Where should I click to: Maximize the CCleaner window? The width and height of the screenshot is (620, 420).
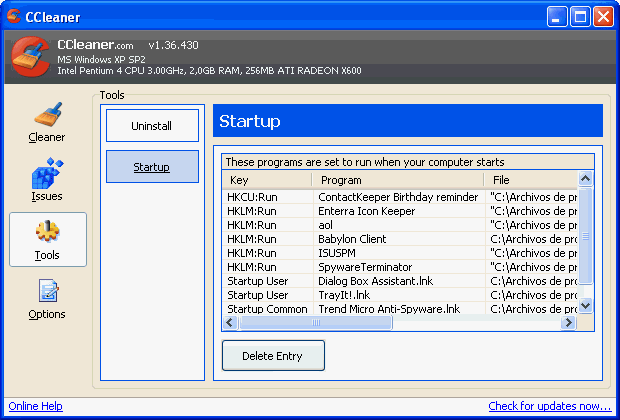click(x=580, y=17)
